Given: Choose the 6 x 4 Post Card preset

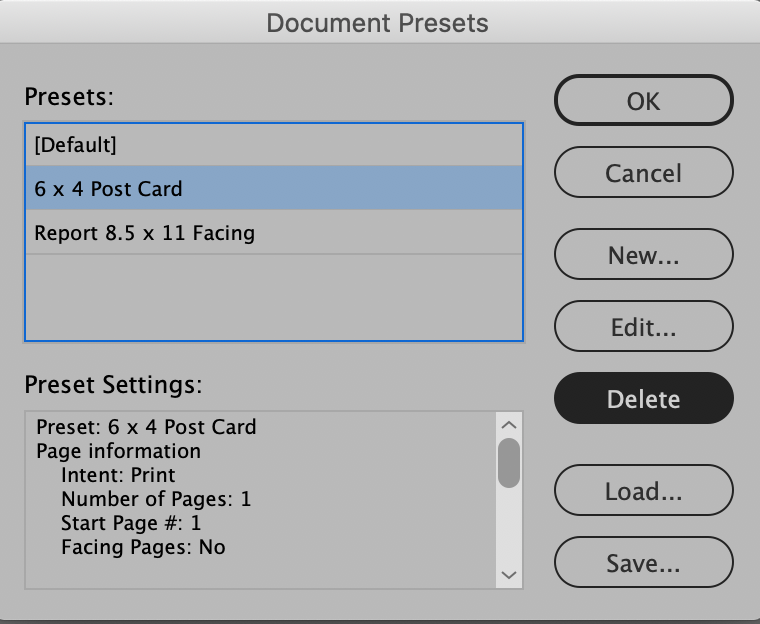Looking at the screenshot, I should coord(273,189).
